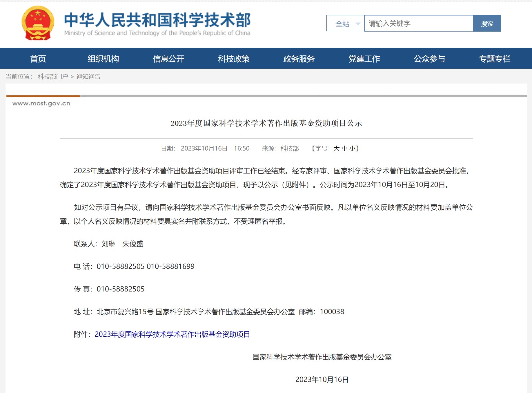This screenshot has width=532, height=393.
Task: Go to 首页 in navigation bar
Action: tap(38, 59)
